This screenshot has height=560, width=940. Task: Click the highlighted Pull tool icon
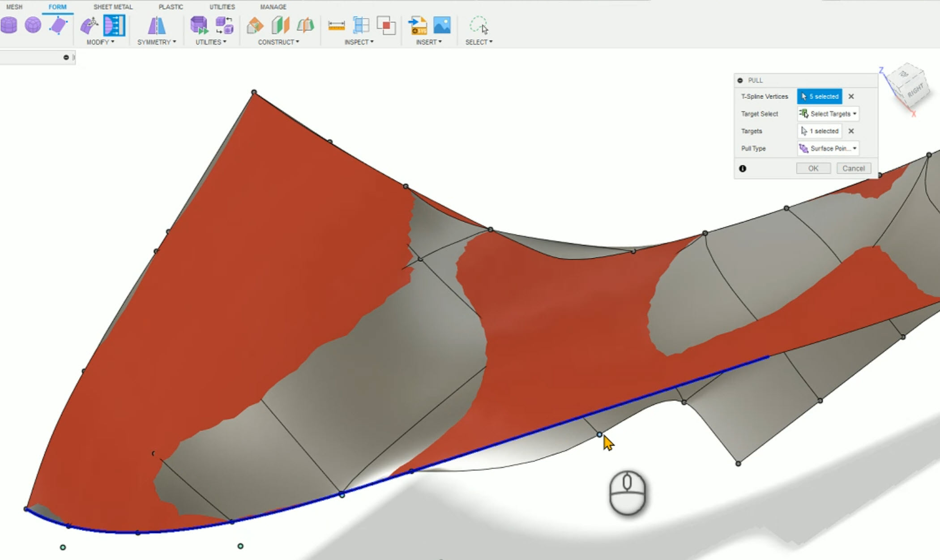[114, 26]
